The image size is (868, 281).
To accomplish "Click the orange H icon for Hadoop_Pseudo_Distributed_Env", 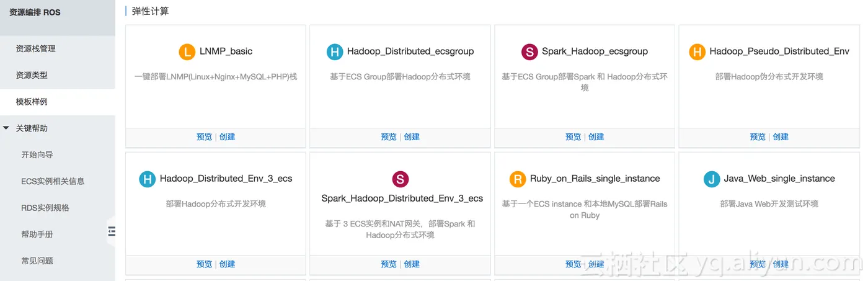I will tap(697, 52).
